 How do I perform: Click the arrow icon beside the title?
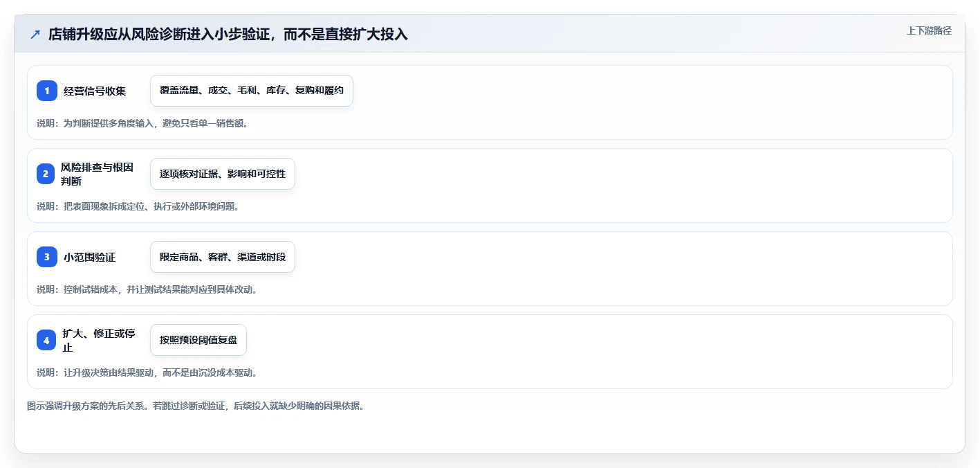tap(35, 34)
